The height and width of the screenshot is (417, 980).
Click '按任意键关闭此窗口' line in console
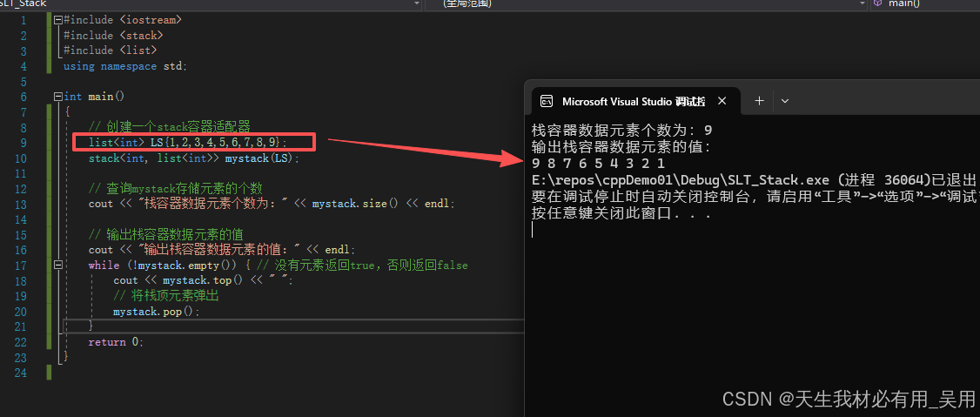tap(622, 213)
